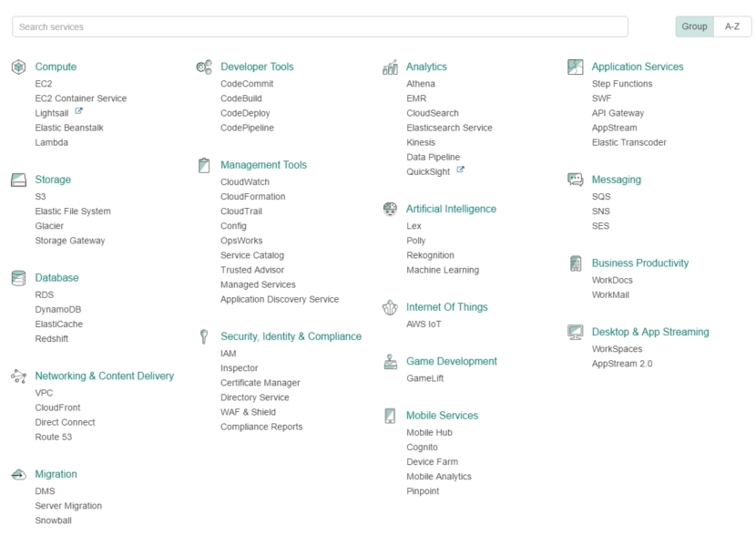Viewport: 756px width, 546px height.
Task: Click the Mobile Services phone icon
Action: pos(390,416)
